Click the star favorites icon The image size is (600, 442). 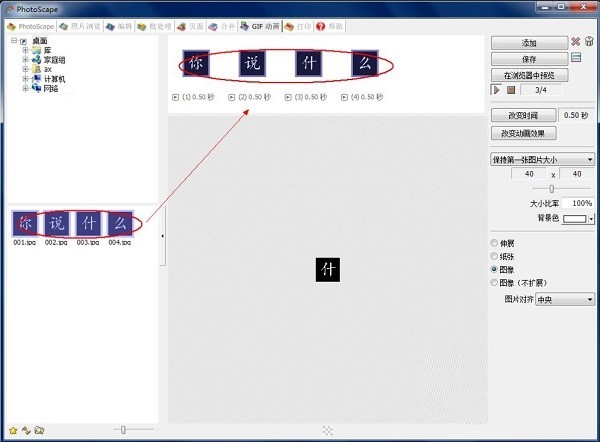tap(13, 431)
